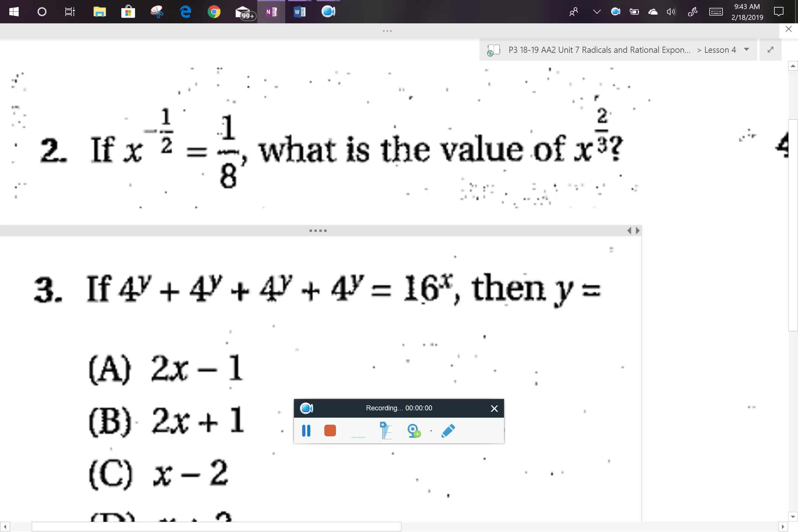Screen dimensions: 798x532
Task: Launch Google Chrome from the taskbar
Action: [x=214, y=12]
